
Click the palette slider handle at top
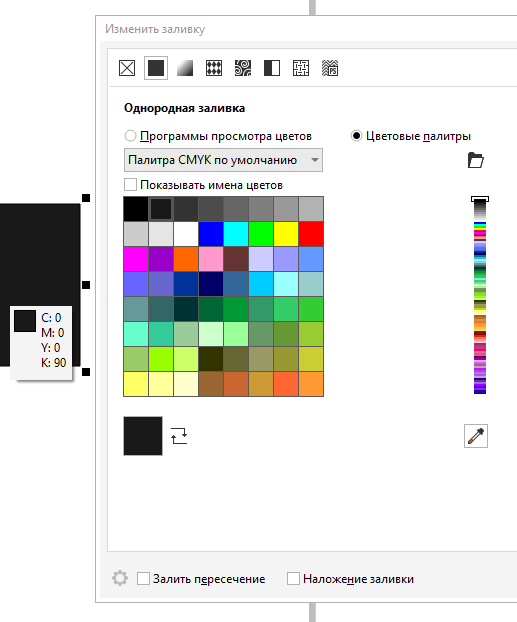(x=480, y=199)
